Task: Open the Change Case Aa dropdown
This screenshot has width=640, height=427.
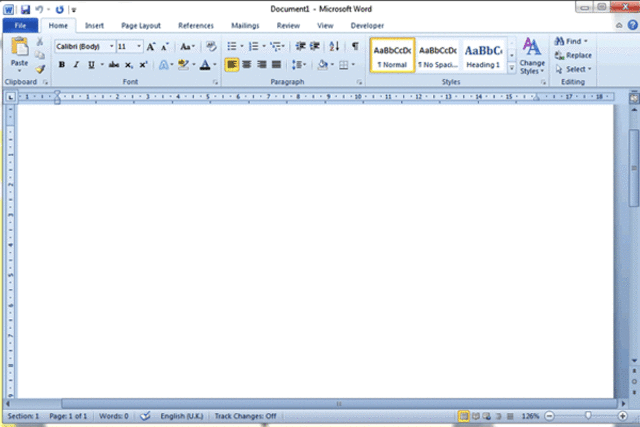Action: point(187,47)
